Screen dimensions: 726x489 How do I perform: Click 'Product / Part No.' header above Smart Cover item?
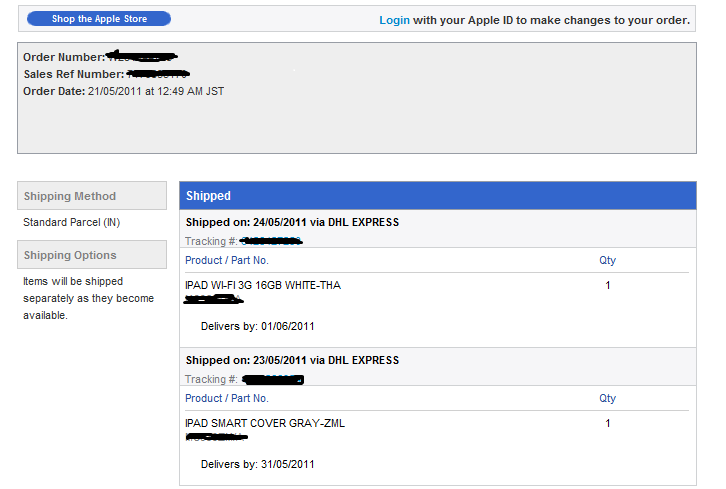coord(227,398)
